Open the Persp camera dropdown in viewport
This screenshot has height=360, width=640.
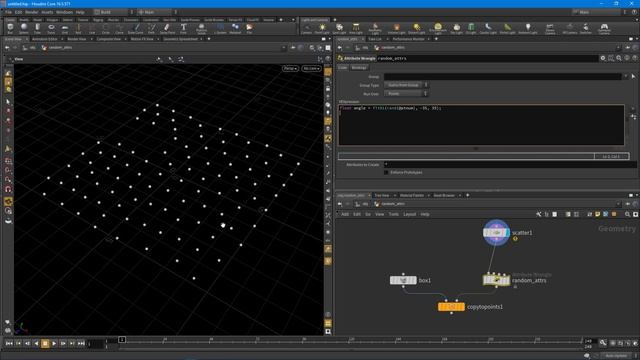[290, 69]
